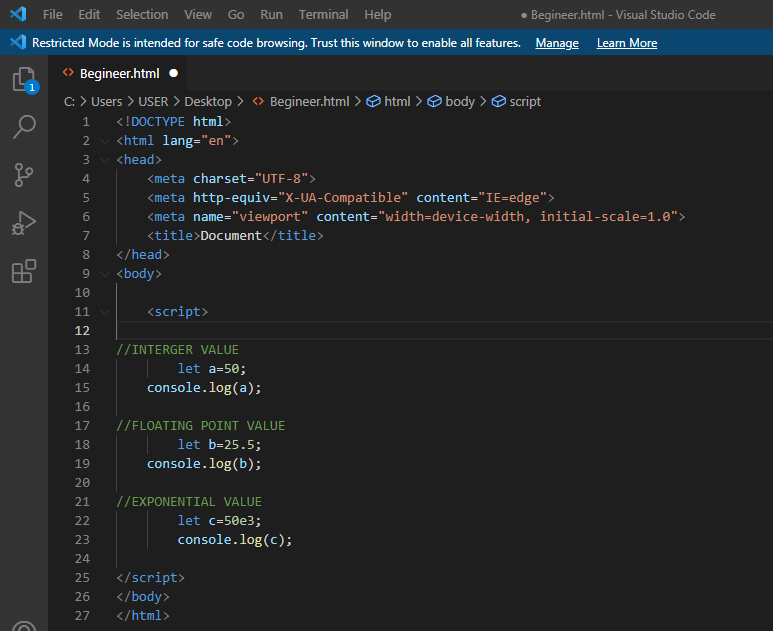773x631 pixels.
Task: Open the File menu
Action: pyautogui.click(x=52, y=15)
